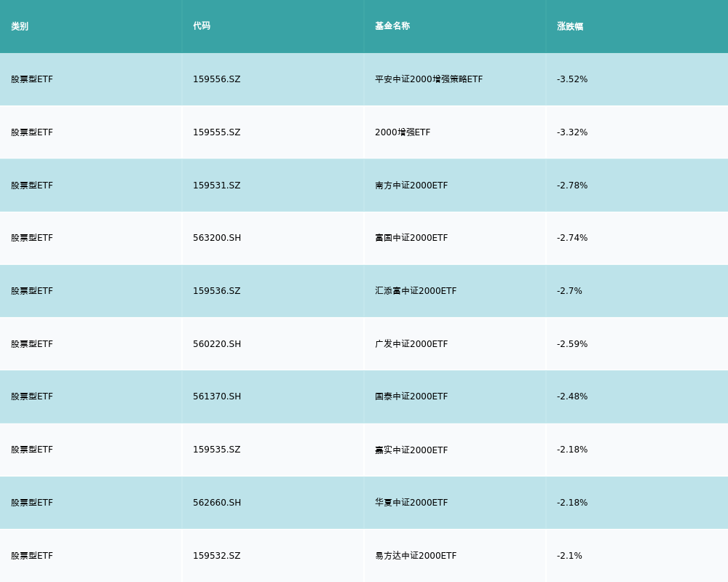The height and width of the screenshot is (582, 728).
Task: Click the -2.1% change value
Action: [x=569, y=556]
